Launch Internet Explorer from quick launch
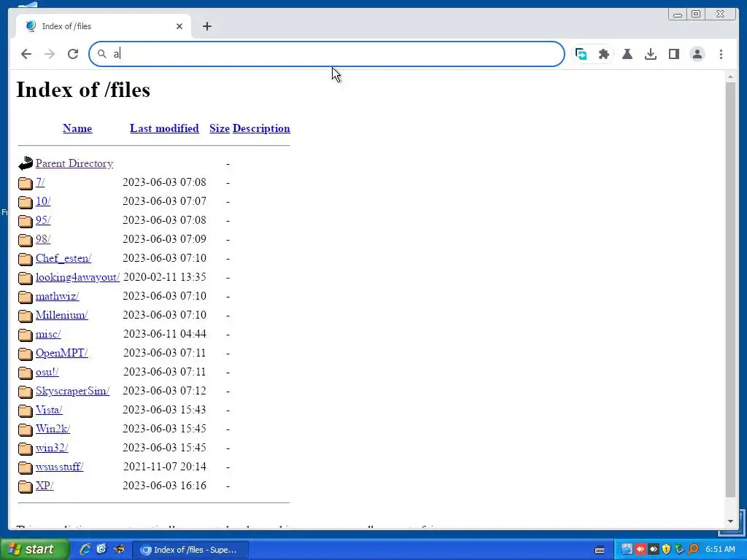The width and height of the screenshot is (747, 560). pos(85,550)
